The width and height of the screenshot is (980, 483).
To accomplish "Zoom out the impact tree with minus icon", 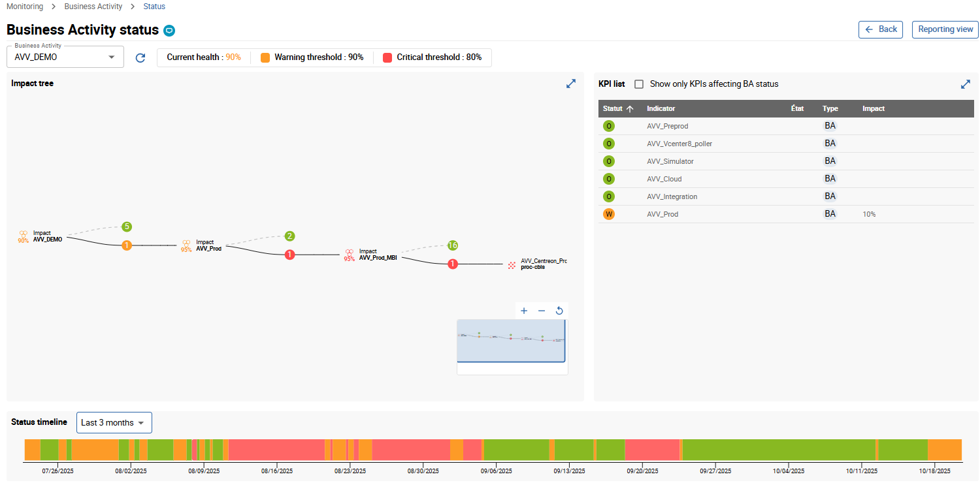I will click(542, 311).
